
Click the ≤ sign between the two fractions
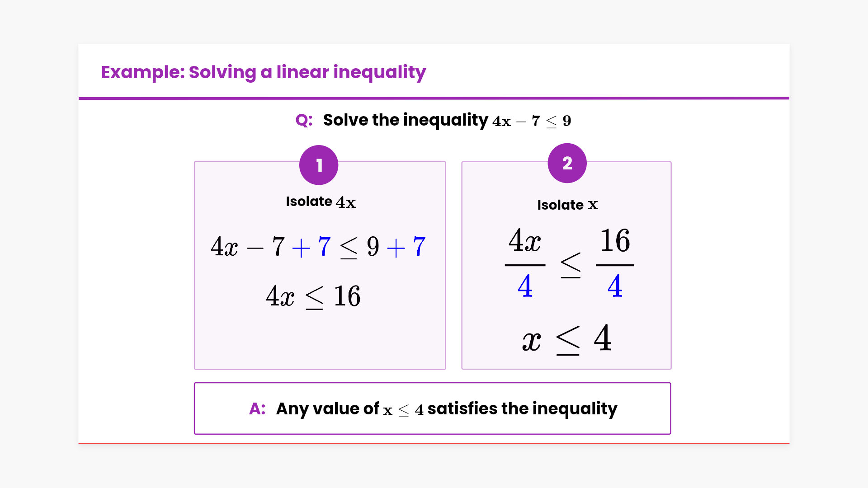click(571, 265)
